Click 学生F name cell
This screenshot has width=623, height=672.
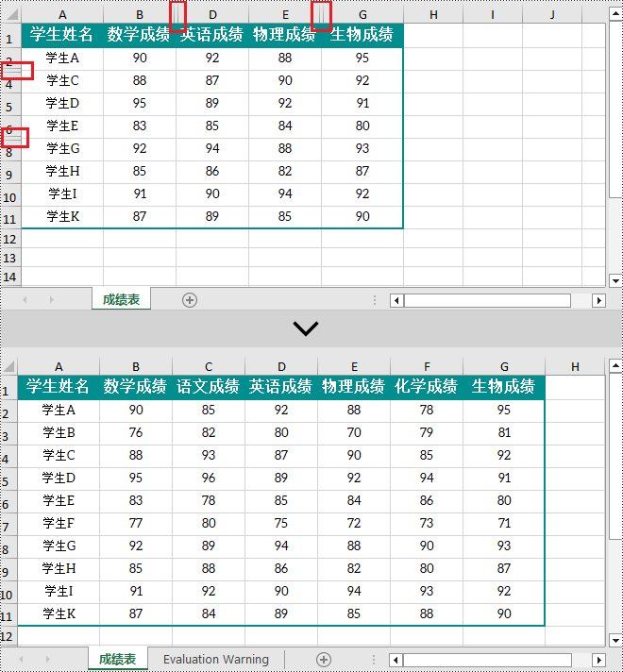pyautogui.click(x=59, y=523)
